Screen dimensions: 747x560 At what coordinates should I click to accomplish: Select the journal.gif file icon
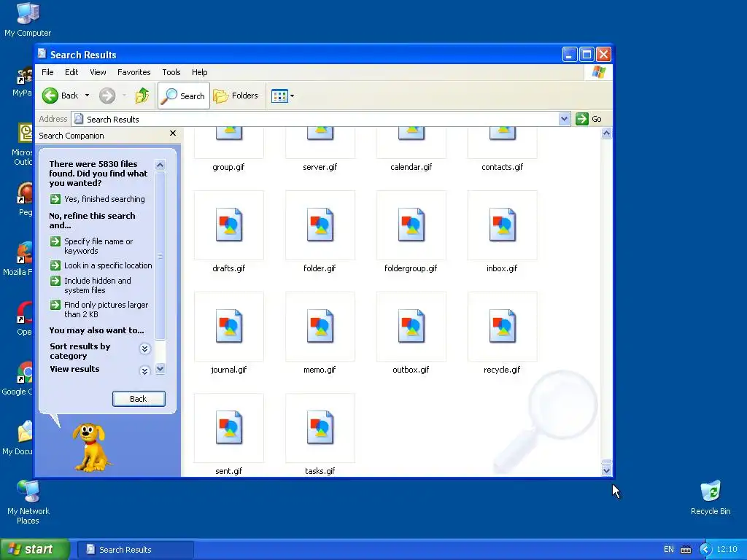(228, 326)
